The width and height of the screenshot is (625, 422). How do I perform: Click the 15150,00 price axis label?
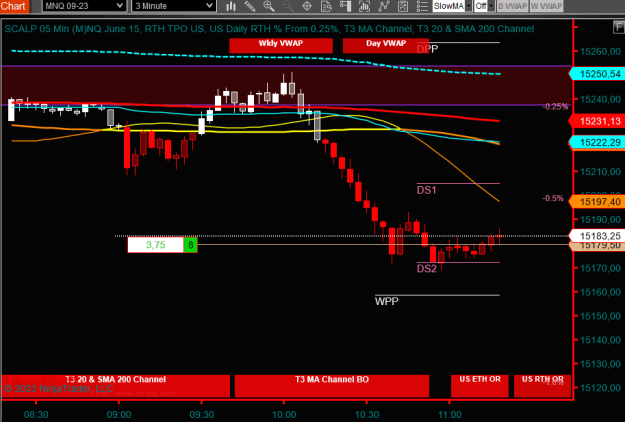point(600,316)
